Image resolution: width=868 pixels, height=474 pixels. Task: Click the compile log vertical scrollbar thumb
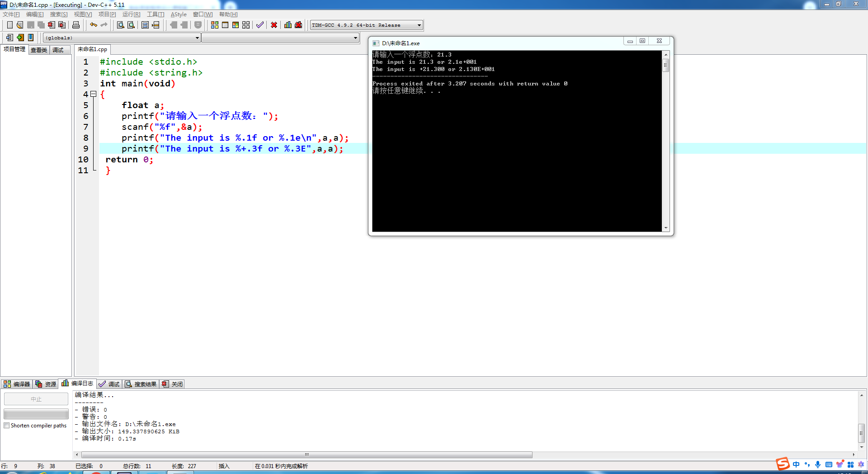(x=862, y=433)
